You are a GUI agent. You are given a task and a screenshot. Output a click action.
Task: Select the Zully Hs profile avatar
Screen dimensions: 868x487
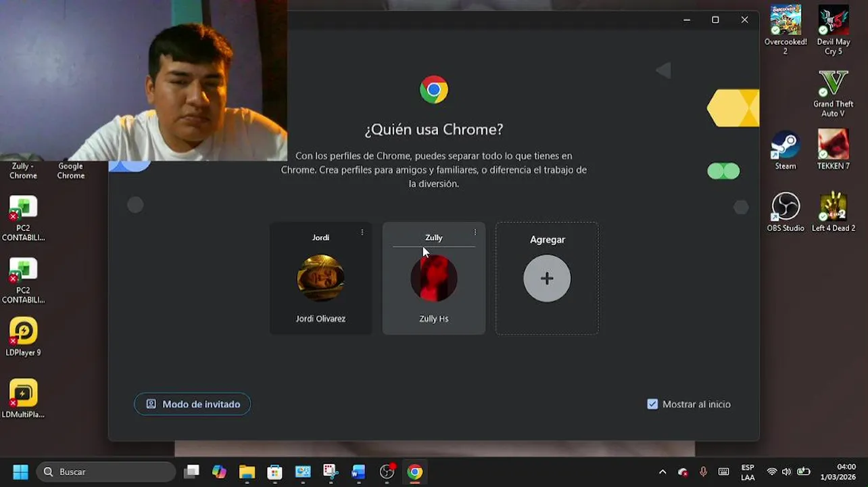[x=433, y=278]
